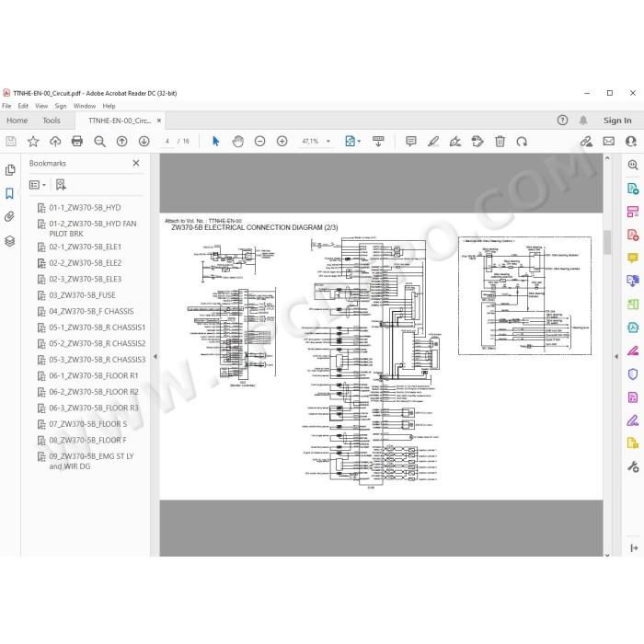The image size is (644, 644).
Task: Choose the Selection arrow tool
Action: point(215,142)
